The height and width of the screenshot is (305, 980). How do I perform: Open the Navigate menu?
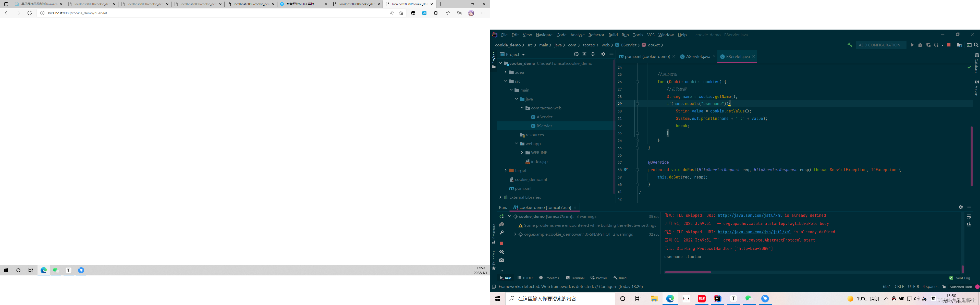pos(544,35)
